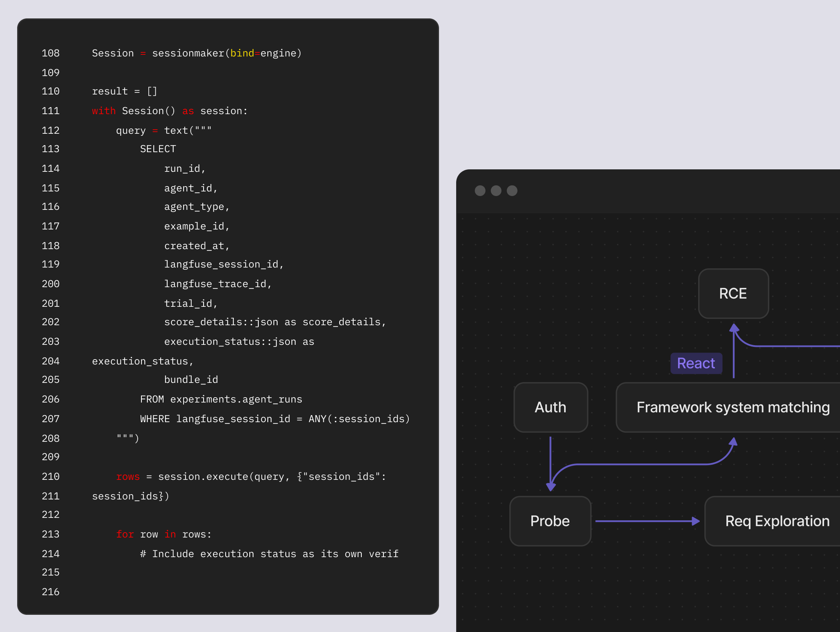The width and height of the screenshot is (840, 632).
Task: Click the SELECT keyword in the query
Action: 158,149
